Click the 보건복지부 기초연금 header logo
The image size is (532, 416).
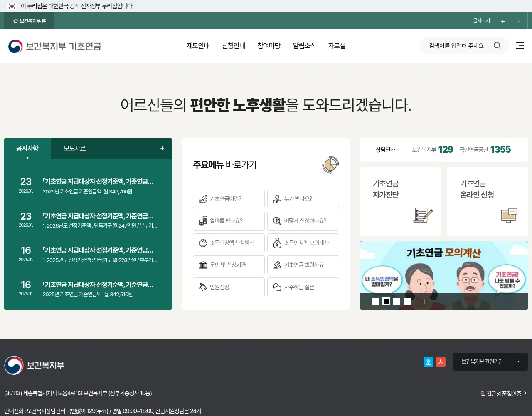coord(54,46)
